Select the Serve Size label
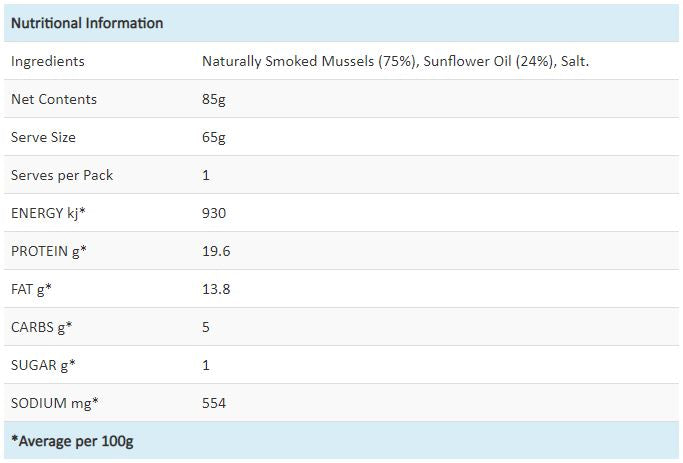Viewport: 683px width, 463px height. click(43, 137)
